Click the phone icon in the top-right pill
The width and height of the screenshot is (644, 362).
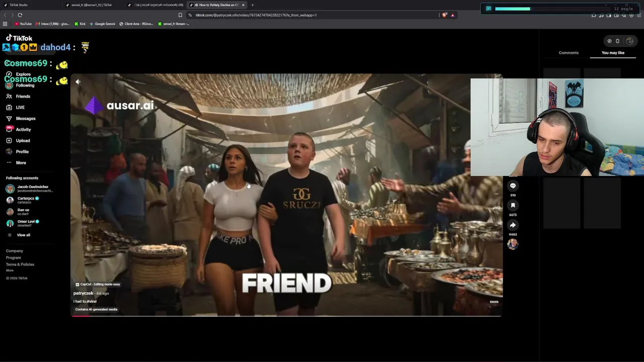point(617,41)
